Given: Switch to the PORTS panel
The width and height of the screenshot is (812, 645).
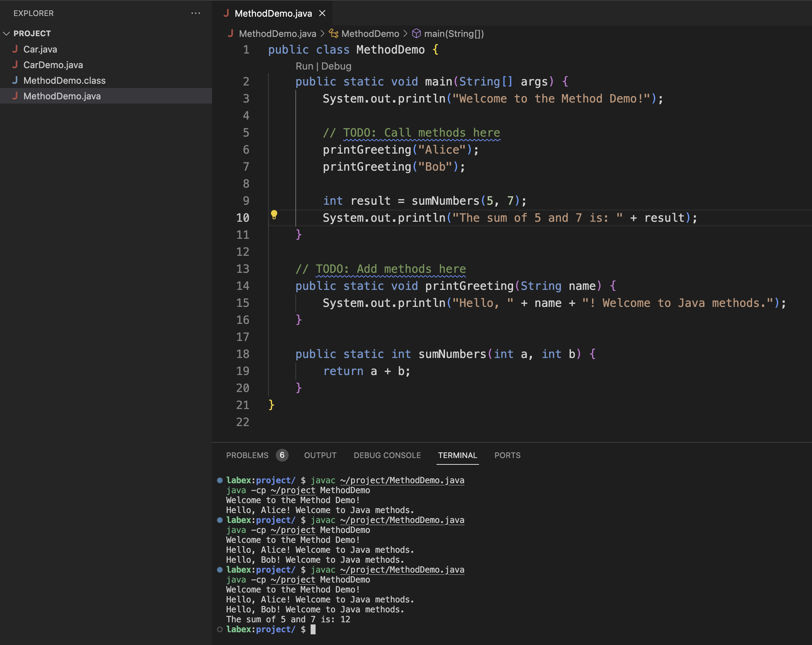Looking at the screenshot, I should [507, 455].
